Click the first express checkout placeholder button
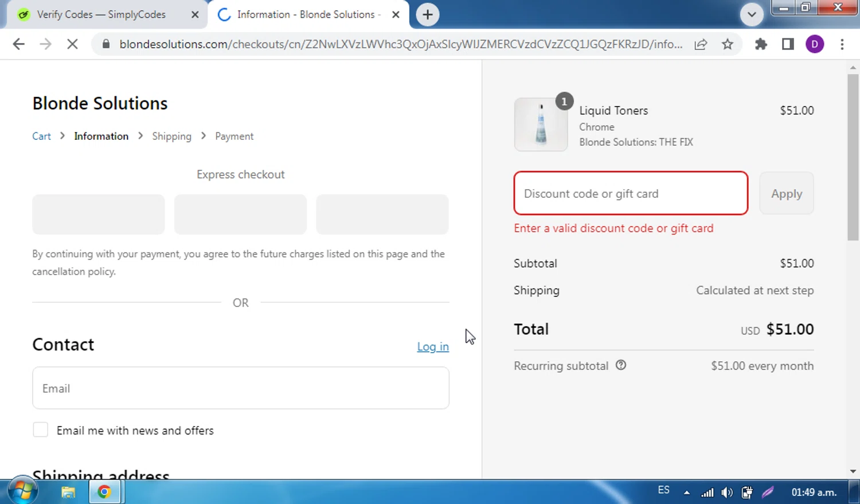The height and width of the screenshot is (504, 860). tap(99, 214)
